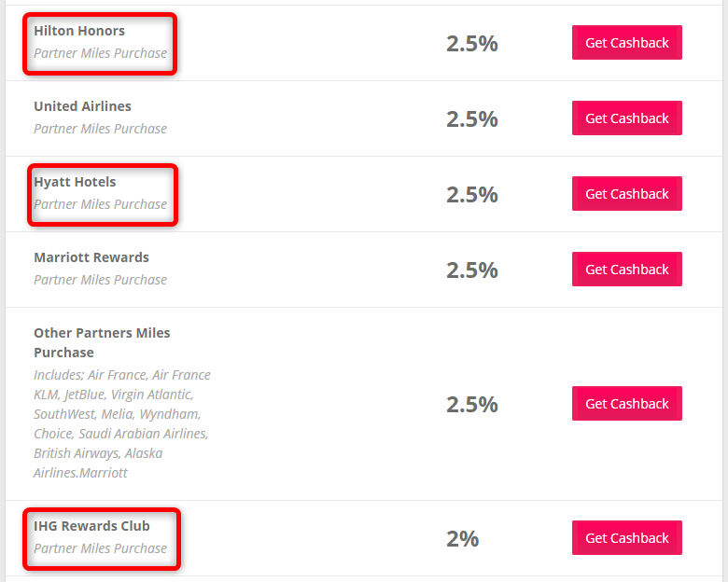Click Partner Miles Purchase under Marriott Rewards
The height and width of the screenshot is (582, 728).
pos(100,280)
